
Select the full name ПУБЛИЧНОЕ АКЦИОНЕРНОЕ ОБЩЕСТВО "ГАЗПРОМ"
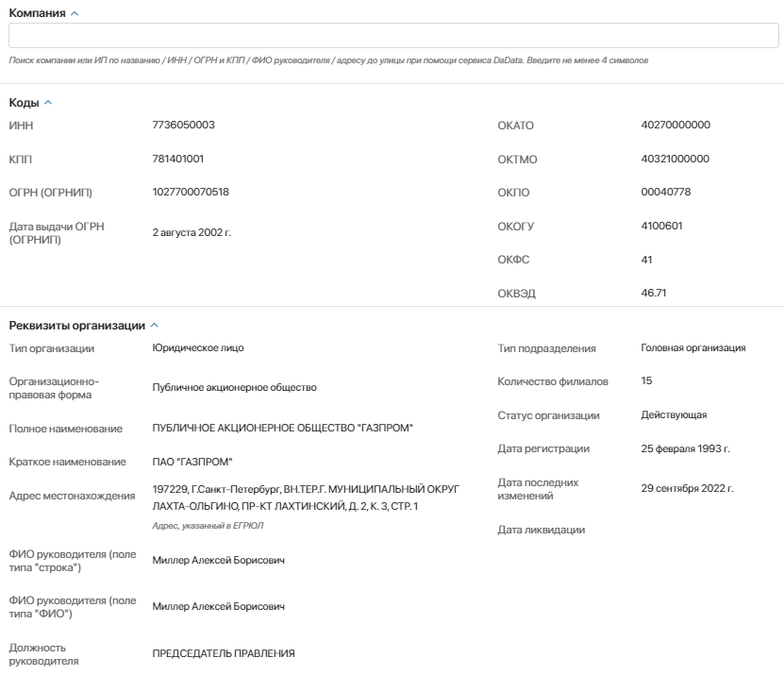point(282,428)
